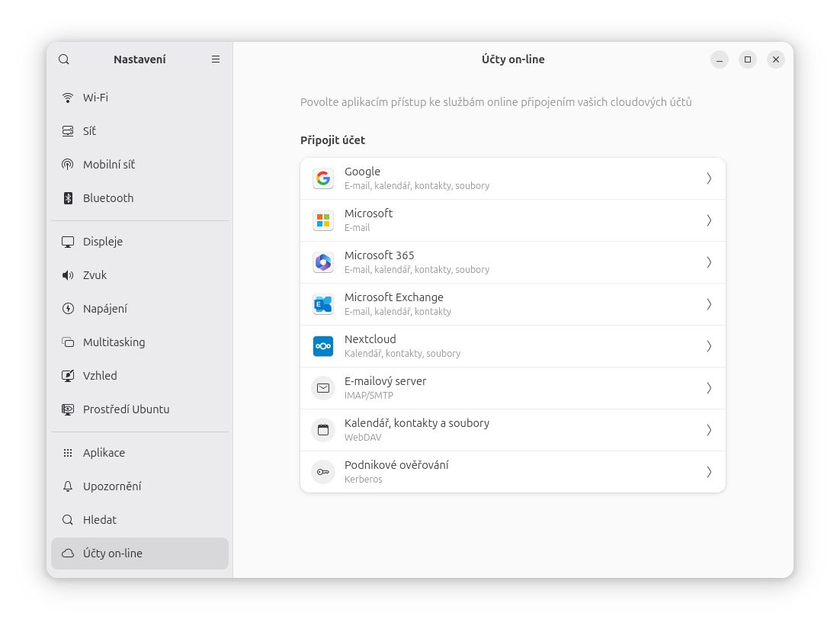The image size is (840, 629).
Task: Connect a Microsoft Exchange account
Action: click(513, 304)
